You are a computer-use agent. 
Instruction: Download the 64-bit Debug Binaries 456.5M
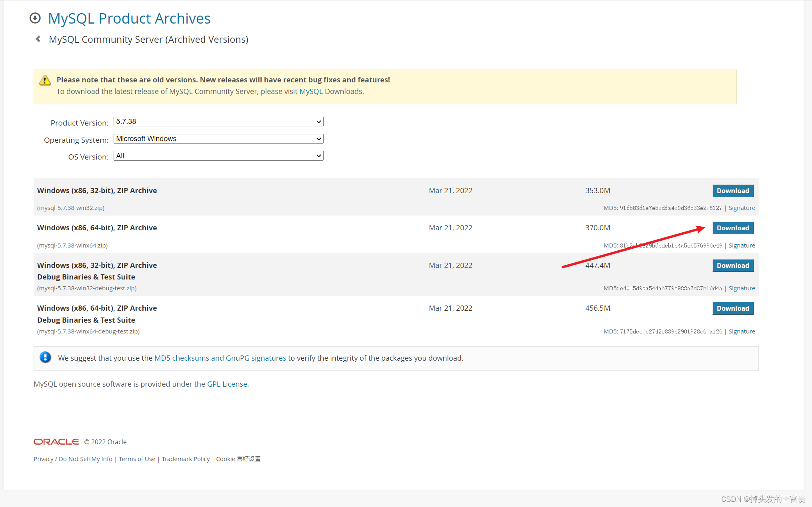[733, 308]
